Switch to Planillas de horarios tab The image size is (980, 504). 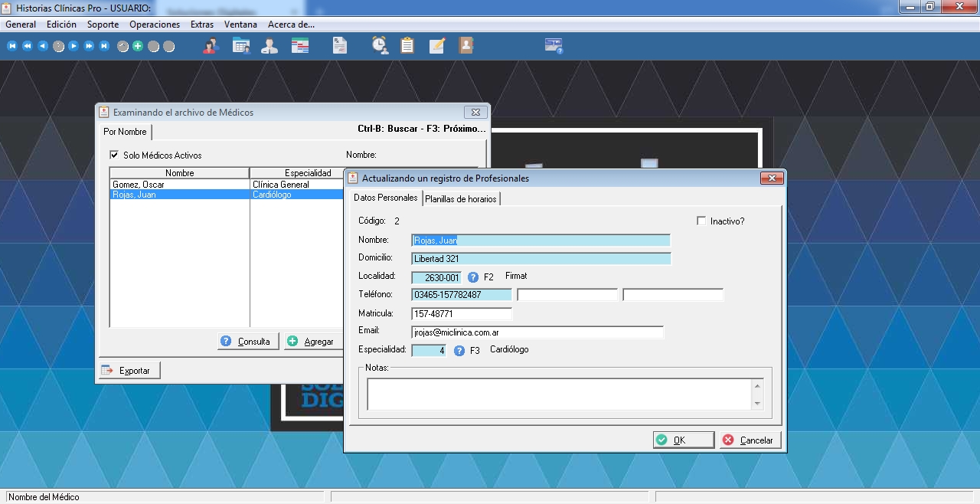coord(461,199)
